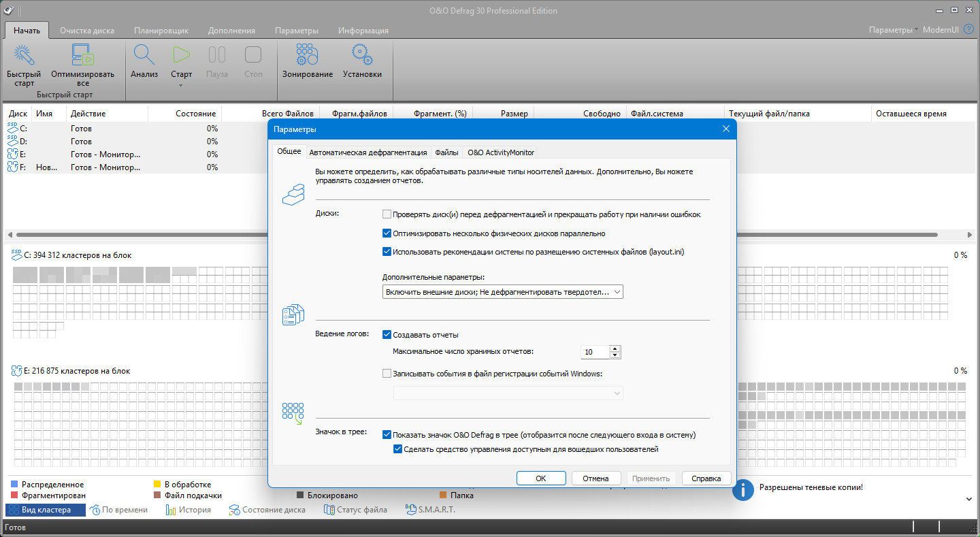Image resolution: width=980 pixels, height=537 pixels.
Task: Expand the Дополнительные параметры dropdown
Action: 617,292
